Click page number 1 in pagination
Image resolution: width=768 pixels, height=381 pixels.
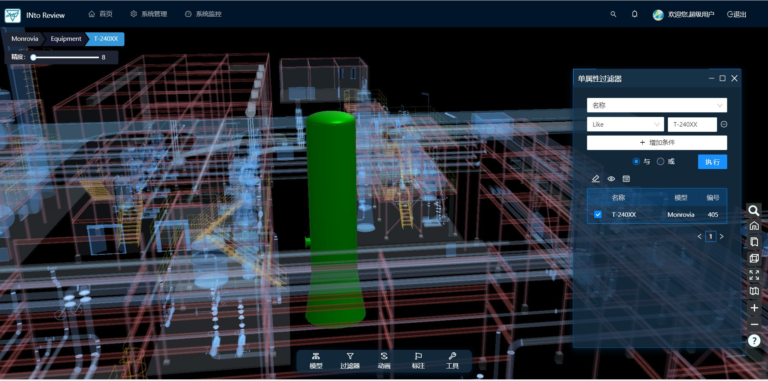(711, 237)
